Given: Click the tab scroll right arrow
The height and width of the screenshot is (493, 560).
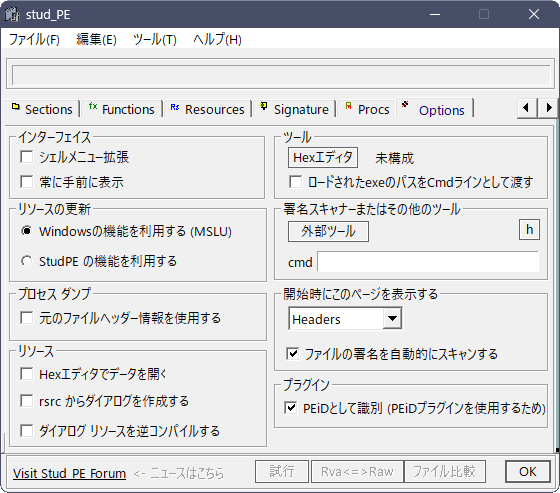Looking at the screenshot, I should [x=548, y=108].
